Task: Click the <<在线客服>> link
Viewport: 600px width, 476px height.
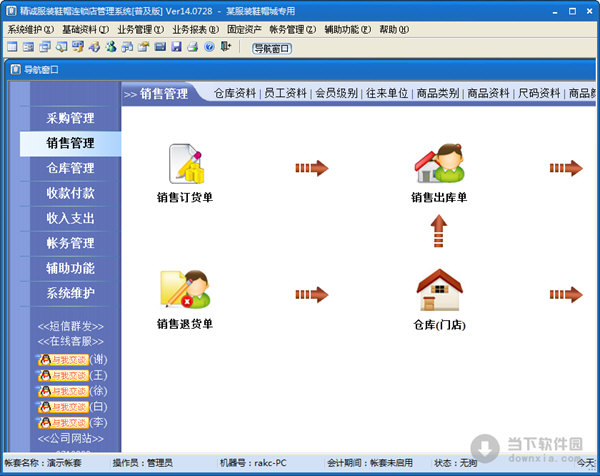Action: point(70,341)
